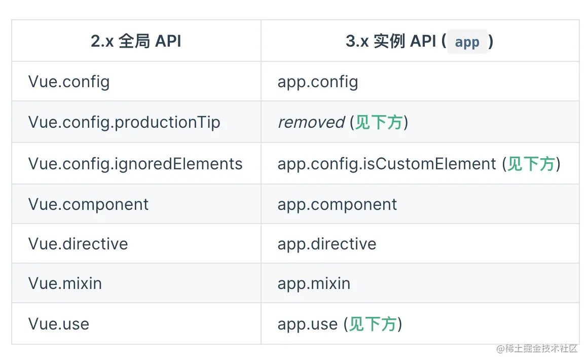Click the 2.x 全局 API column header
This screenshot has width=588, height=364.
tap(136, 41)
